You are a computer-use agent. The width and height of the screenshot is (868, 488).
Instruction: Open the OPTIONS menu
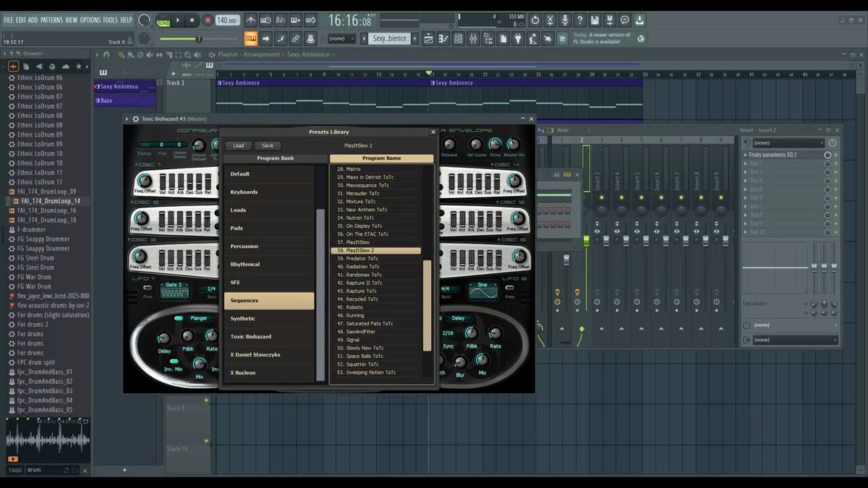90,20
